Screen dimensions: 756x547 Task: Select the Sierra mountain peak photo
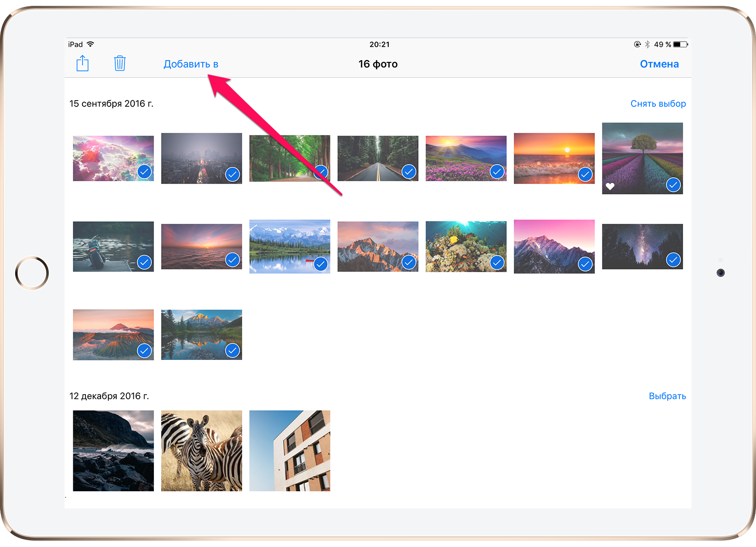(x=378, y=247)
